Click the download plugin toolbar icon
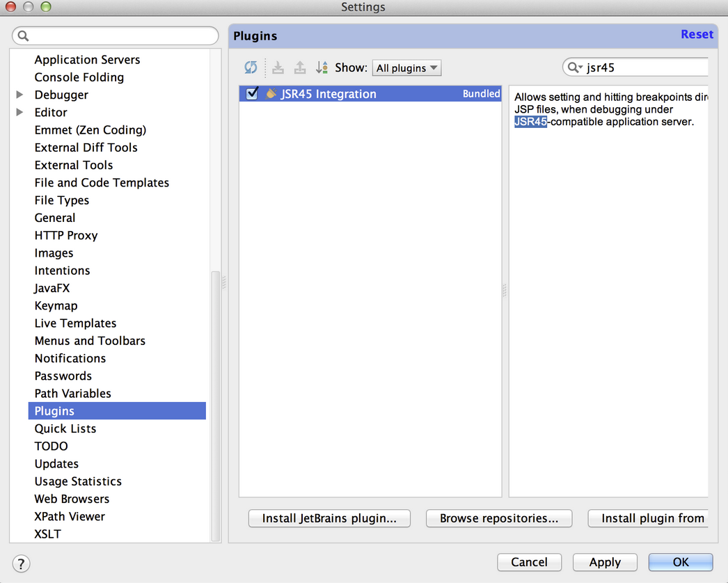 [278, 67]
